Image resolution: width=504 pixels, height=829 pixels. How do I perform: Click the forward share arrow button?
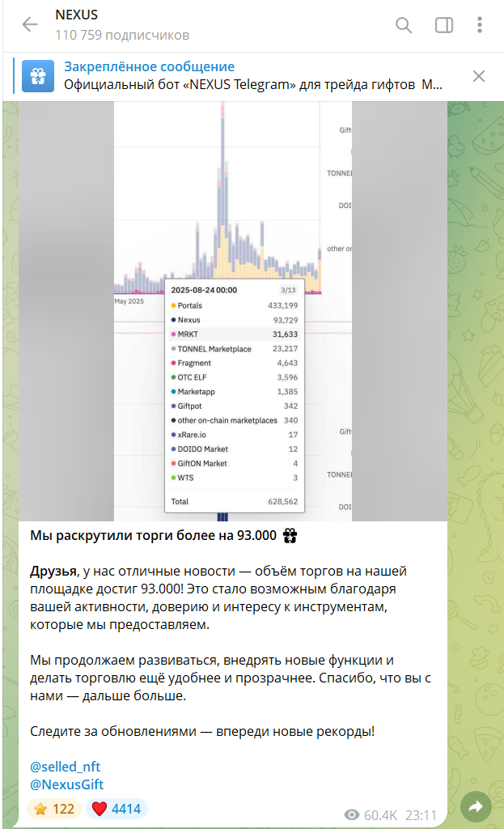click(x=476, y=806)
